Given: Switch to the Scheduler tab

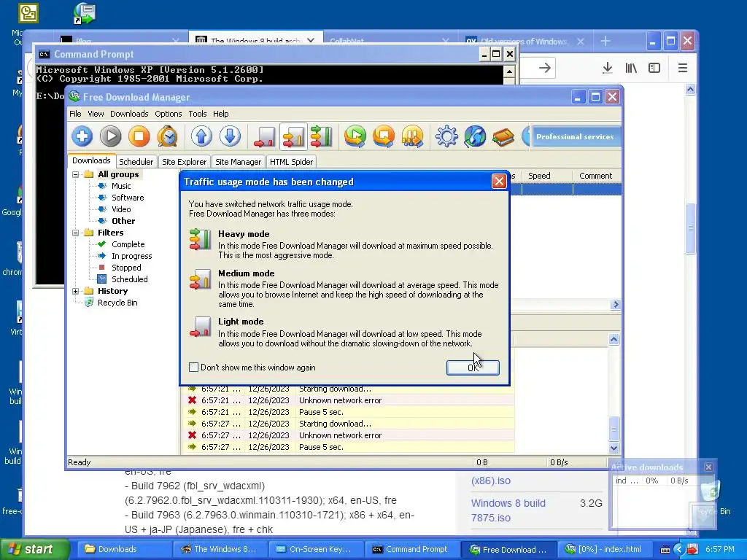Looking at the screenshot, I should pyautogui.click(x=136, y=162).
